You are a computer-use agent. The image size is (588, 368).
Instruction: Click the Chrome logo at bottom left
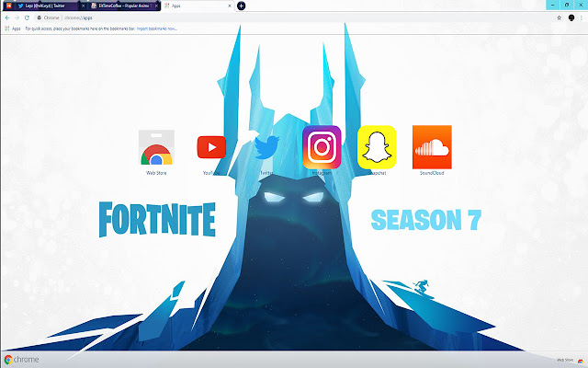22,360
